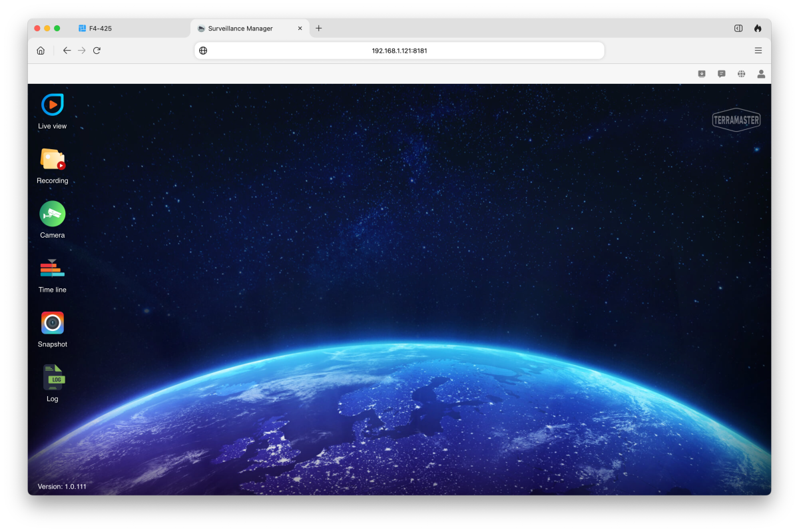Focus the address bar showing 192.168.1.121:8181
The height and width of the screenshot is (532, 799).
tap(400, 51)
